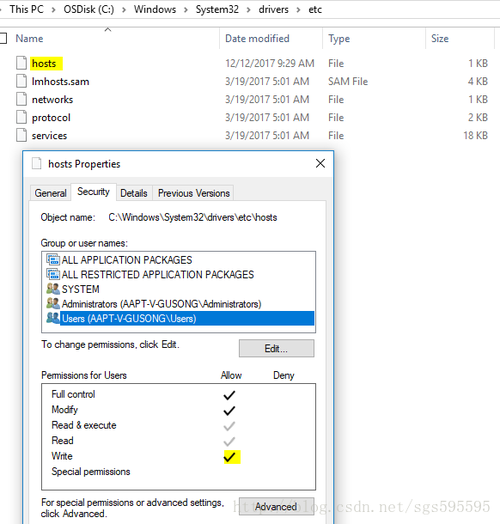This screenshot has height=524, width=500.
Task: Switch to the General tab
Action: [50, 193]
